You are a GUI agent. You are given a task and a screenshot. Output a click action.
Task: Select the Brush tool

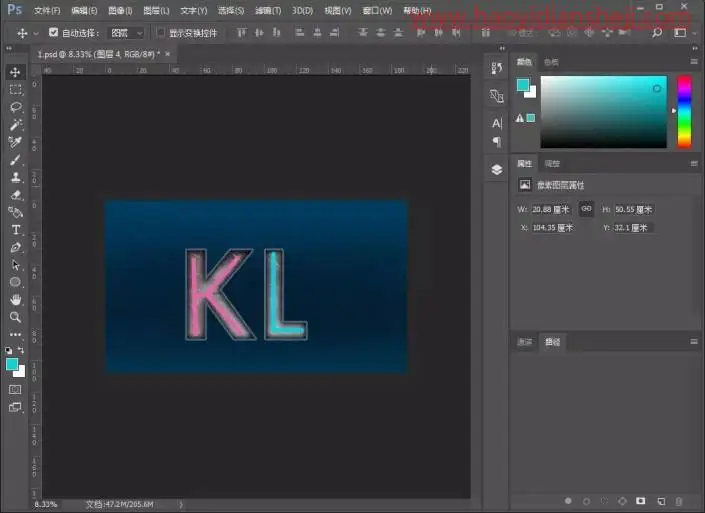coord(15,160)
